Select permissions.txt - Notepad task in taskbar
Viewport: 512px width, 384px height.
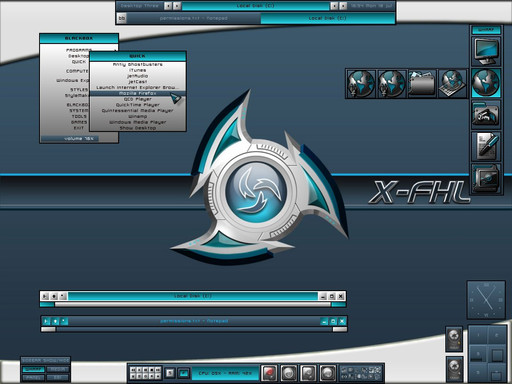coord(194,18)
